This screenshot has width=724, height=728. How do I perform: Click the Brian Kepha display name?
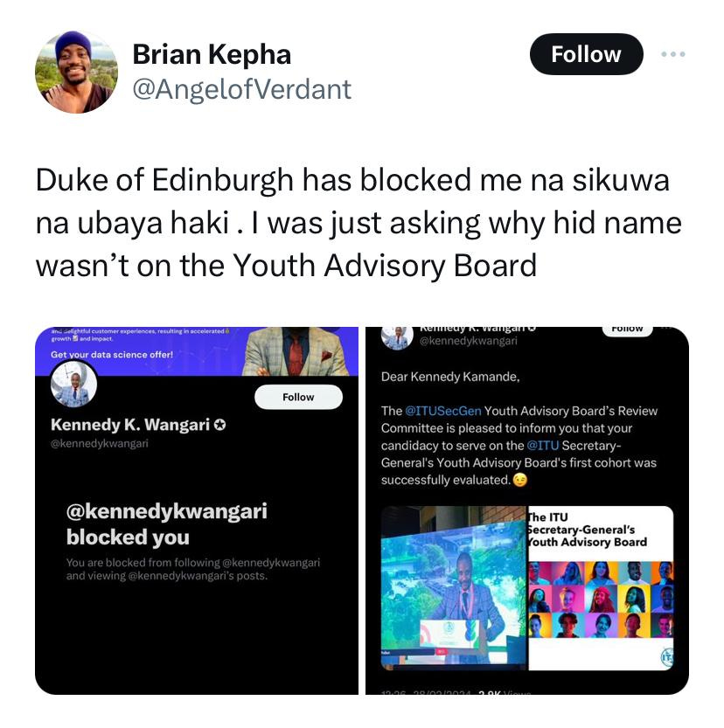coord(212,55)
